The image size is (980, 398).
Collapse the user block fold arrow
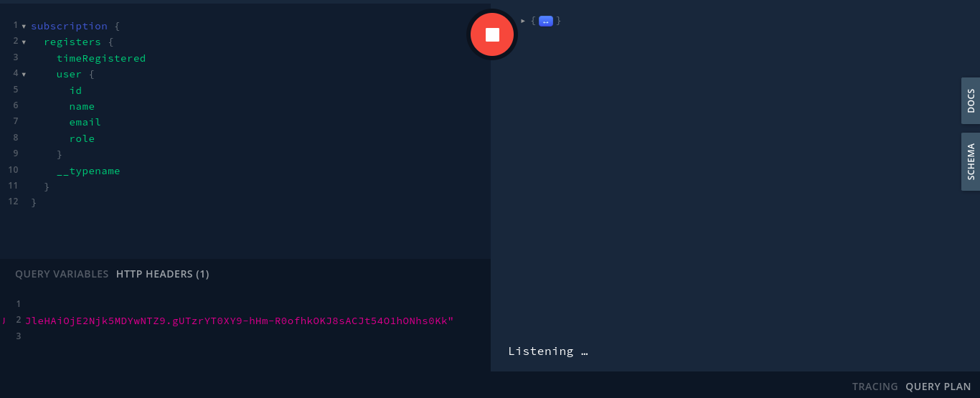(x=24, y=75)
